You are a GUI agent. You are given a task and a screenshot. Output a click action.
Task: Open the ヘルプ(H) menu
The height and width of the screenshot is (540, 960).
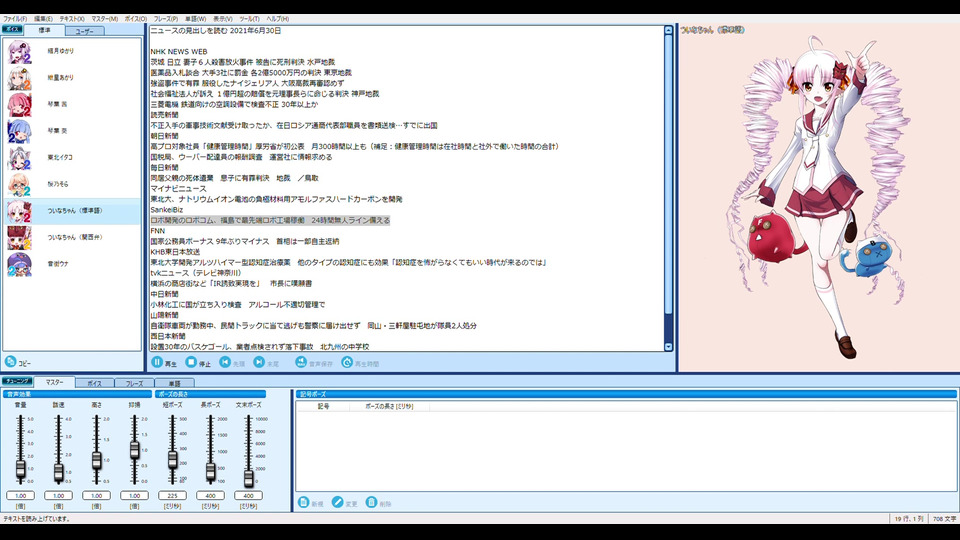(277, 19)
